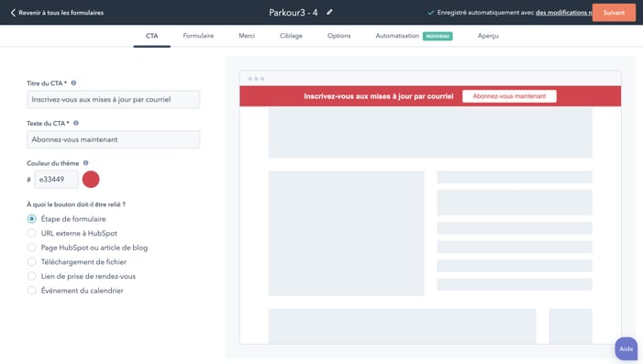Viewport: 643px width, 364px height.
Task: Open the Automatisation tab
Action: 397,36
